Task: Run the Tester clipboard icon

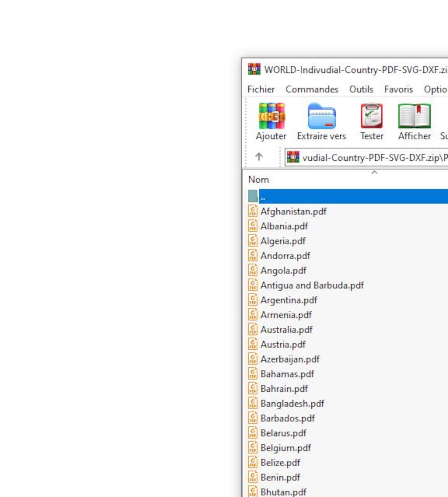Action: coord(371,116)
